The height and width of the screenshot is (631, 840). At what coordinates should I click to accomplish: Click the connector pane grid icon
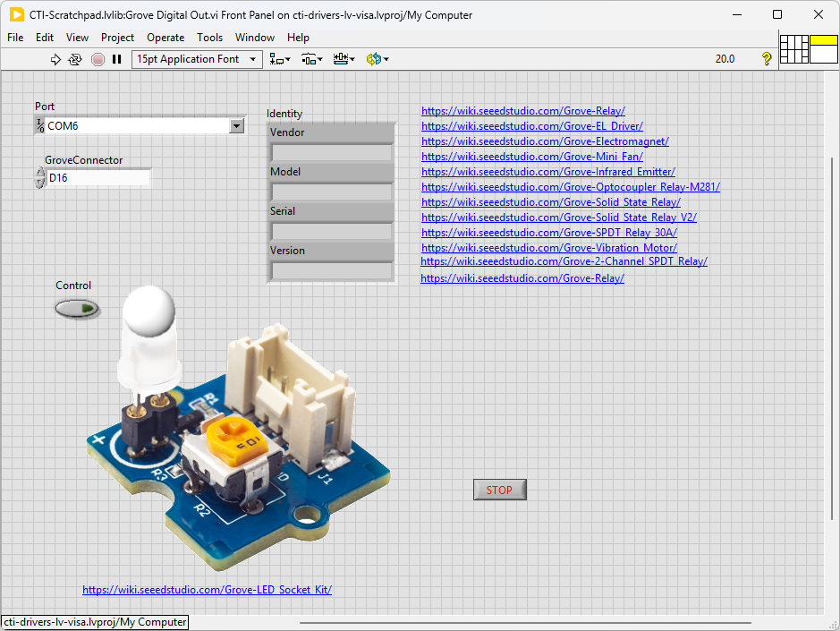tap(793, 49)
